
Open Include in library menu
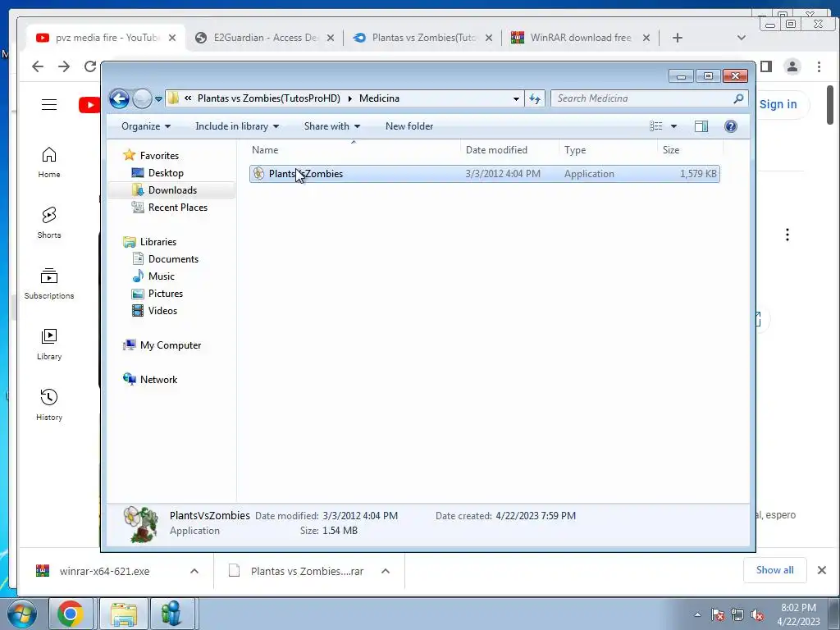coord(237,126)
